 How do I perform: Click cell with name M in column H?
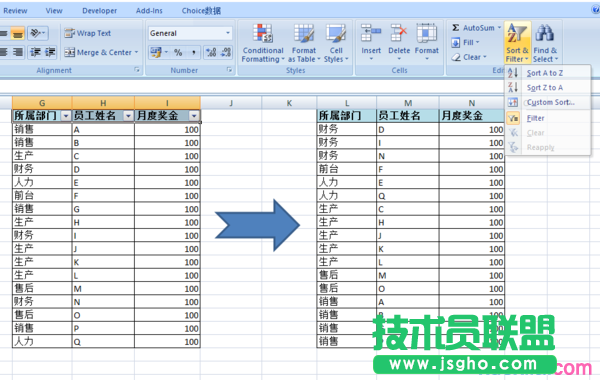103,289
